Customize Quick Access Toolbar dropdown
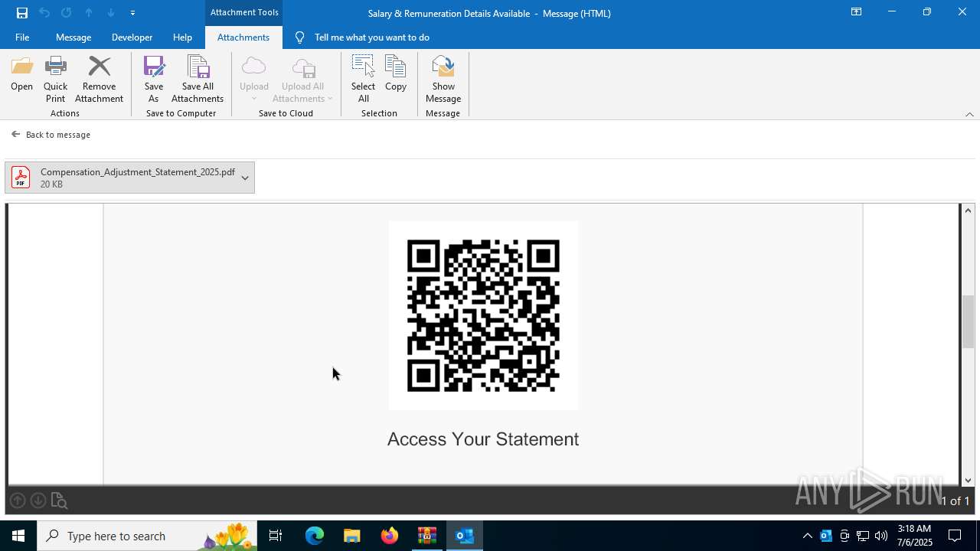980x551 pixels. [132, 13]
